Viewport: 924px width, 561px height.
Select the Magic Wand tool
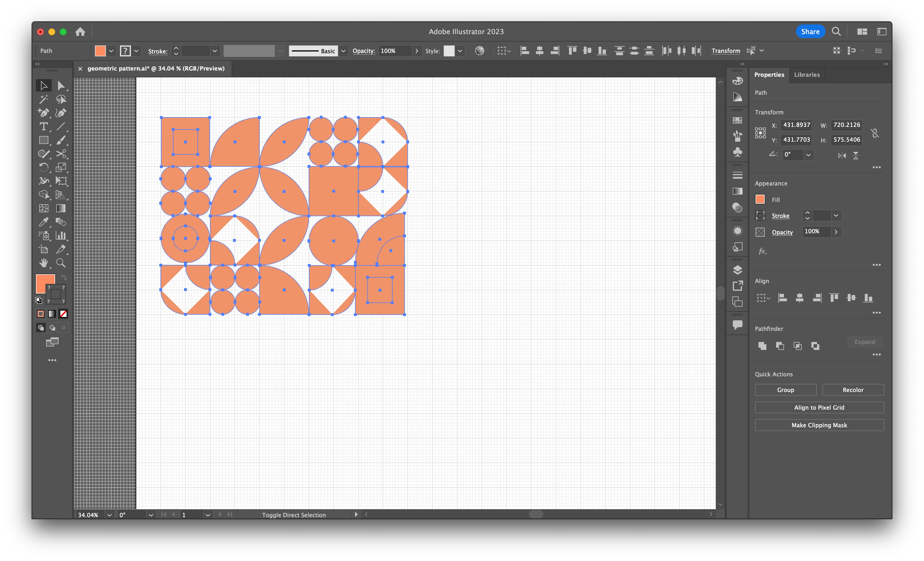click(x=44, y=99)
